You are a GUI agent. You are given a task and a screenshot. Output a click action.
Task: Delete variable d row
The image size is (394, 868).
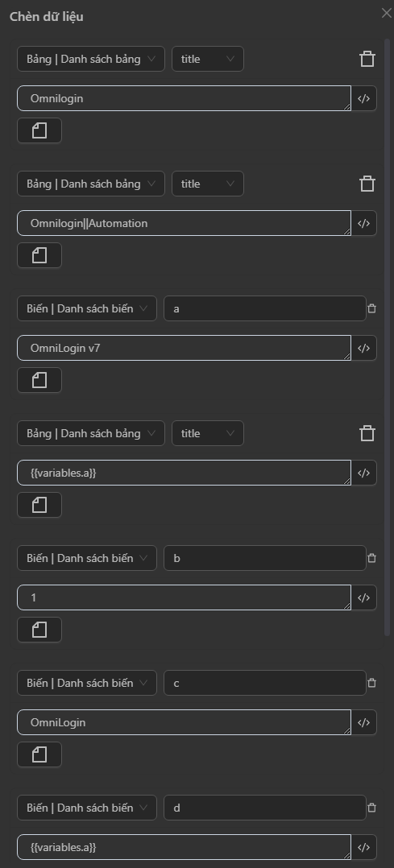pyautogui.click(x=371, y=808)
